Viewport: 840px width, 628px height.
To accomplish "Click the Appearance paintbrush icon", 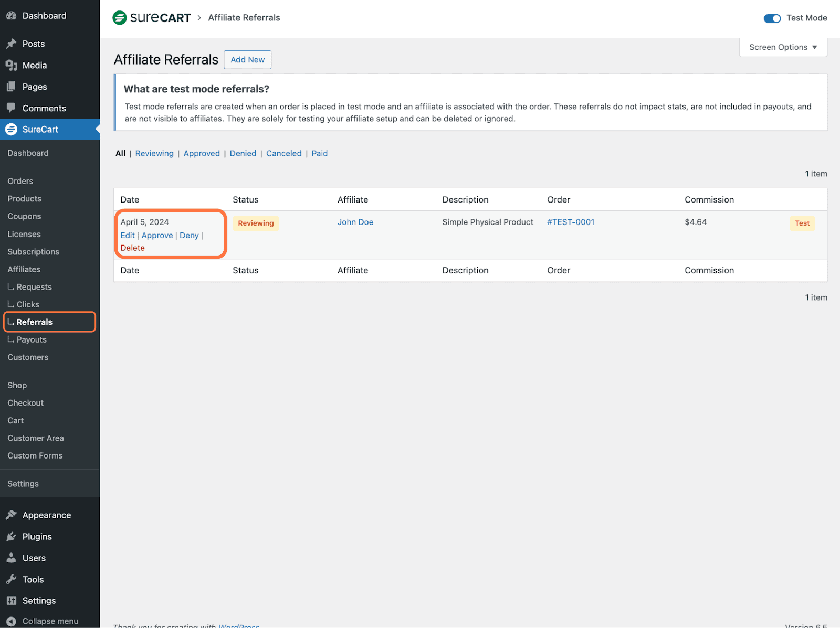I will (11, 515).
